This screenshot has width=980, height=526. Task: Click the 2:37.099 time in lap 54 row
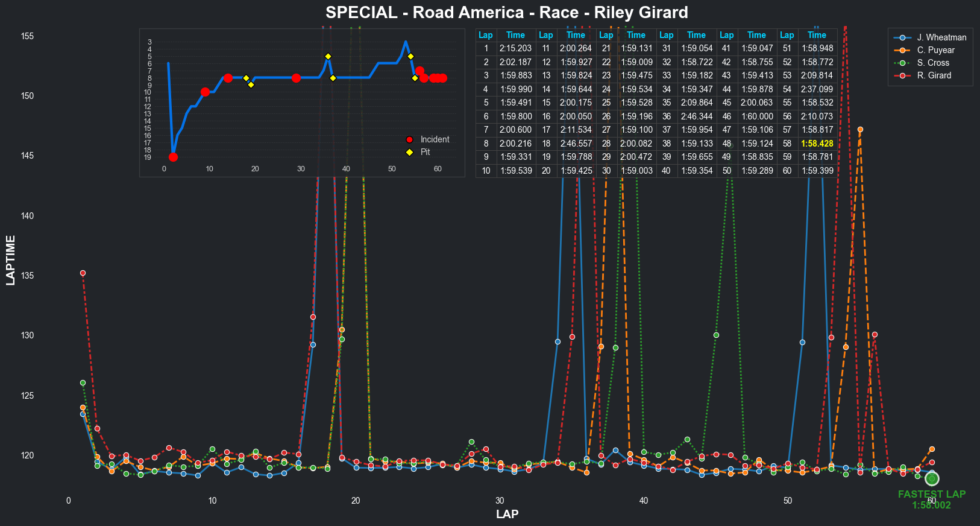pos(817,89)
